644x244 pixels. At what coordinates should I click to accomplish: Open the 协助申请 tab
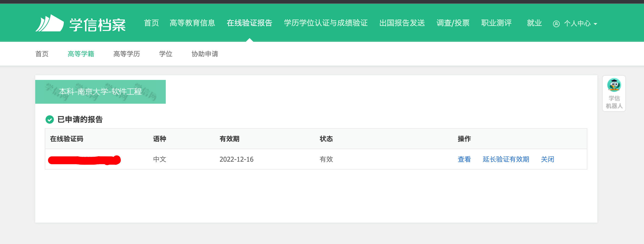click(x=205, y=54)
